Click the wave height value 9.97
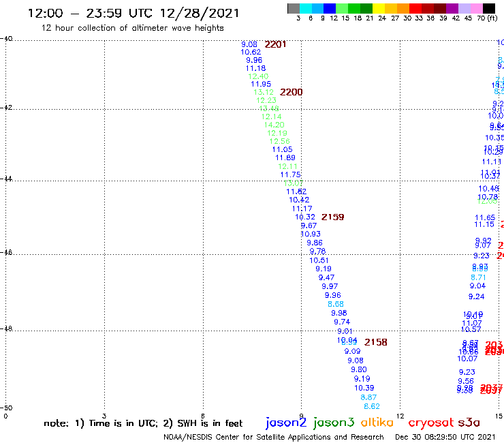This screenshot has height=443, width=504. pyautogui.click(x=330, y=286)
